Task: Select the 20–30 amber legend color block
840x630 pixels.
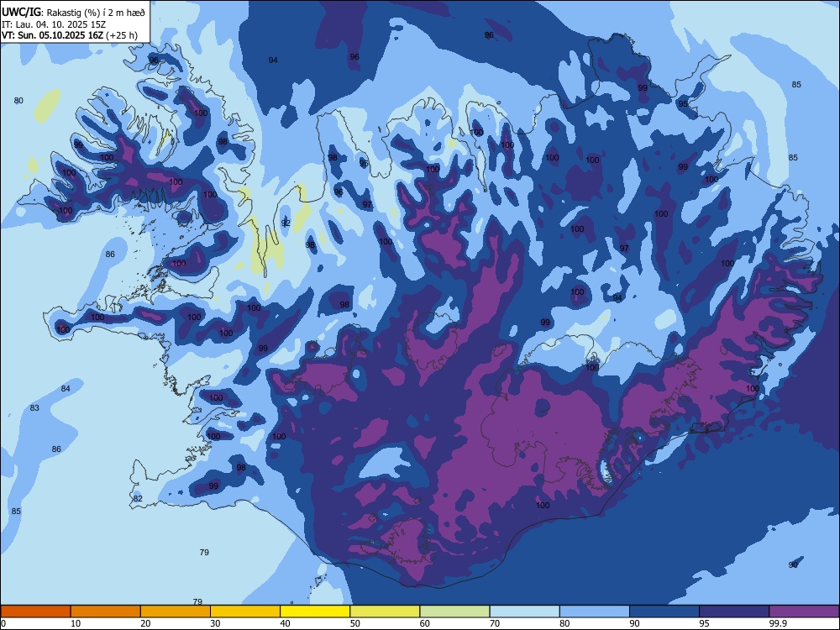Action: point(176,612)
